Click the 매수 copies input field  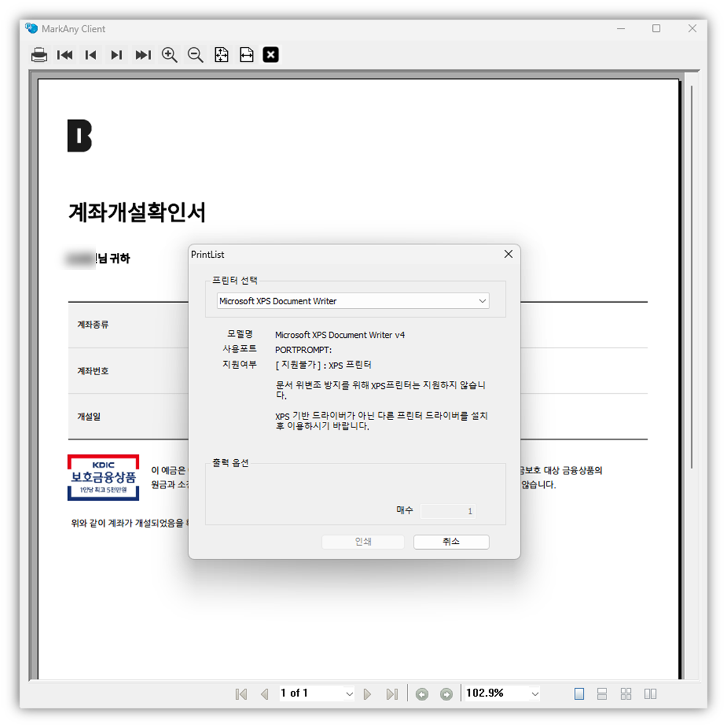448,511
